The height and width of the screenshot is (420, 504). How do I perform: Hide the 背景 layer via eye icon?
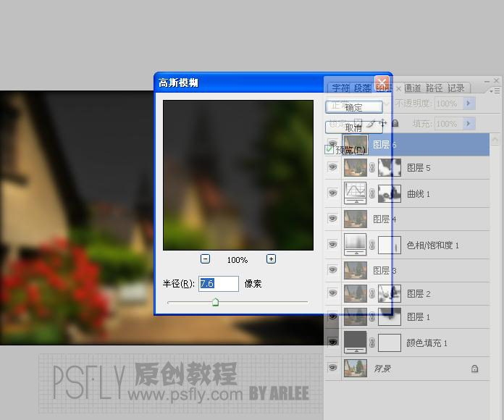point(332,367)
